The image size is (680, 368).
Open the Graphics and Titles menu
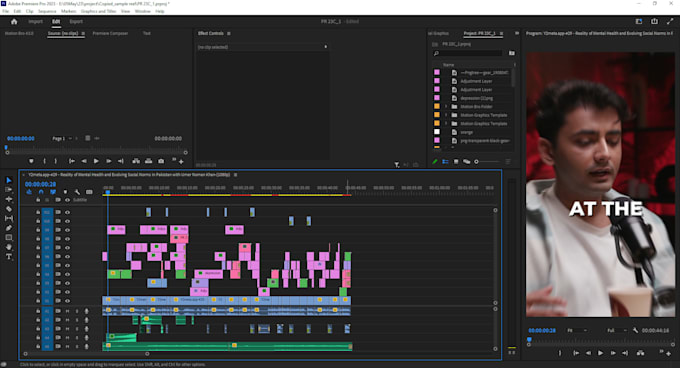[98, 11]
